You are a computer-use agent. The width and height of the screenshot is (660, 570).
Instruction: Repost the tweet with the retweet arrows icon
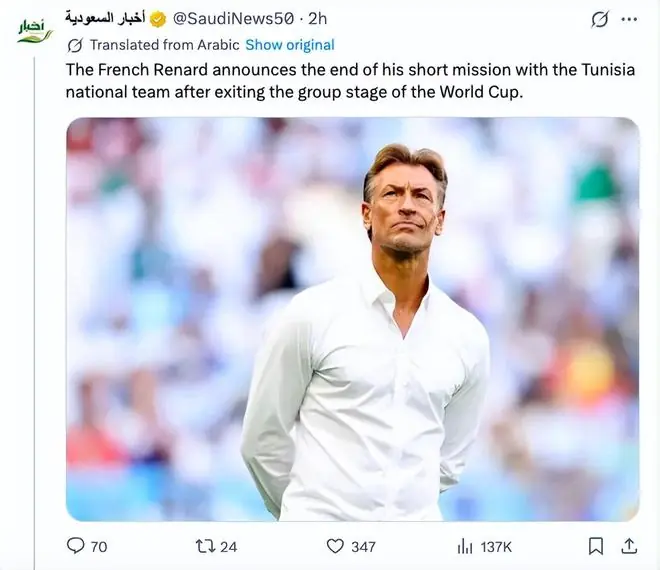(205, 546)
